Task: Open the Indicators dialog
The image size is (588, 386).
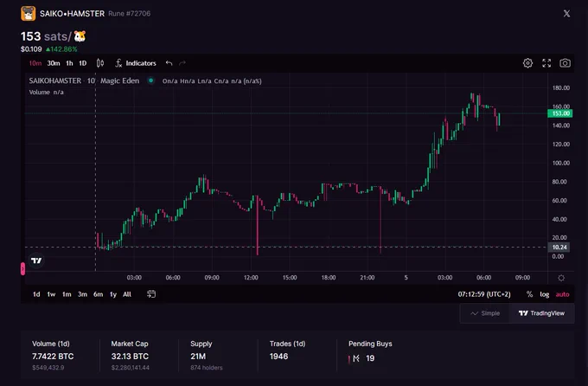Action: click(136, 63)
